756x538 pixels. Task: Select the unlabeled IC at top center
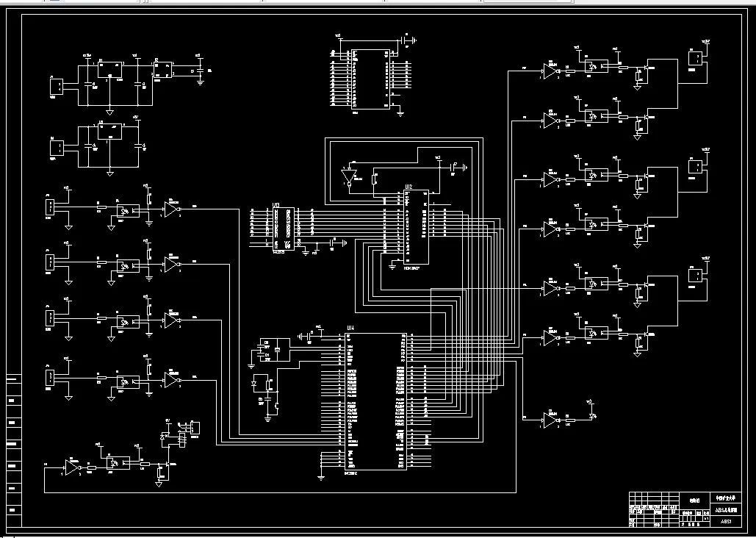(372, 79)
